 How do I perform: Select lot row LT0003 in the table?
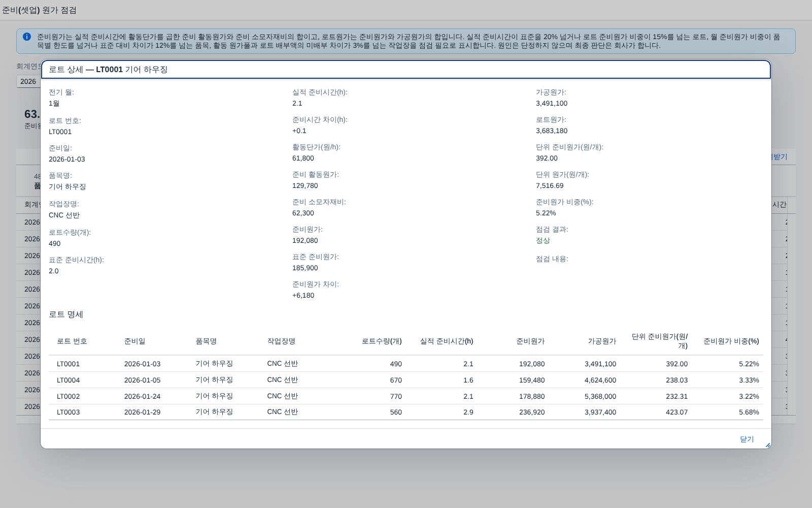click(x=406, y=412)
